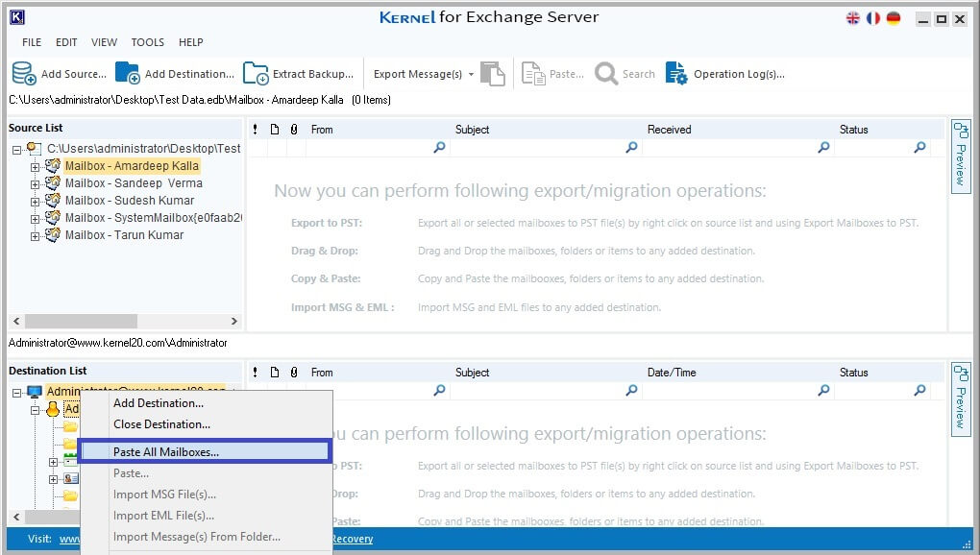The image size is (980, 555).
Task: Click the Add Source database icon
Action: pyautogui.click(x=24, y=73)
